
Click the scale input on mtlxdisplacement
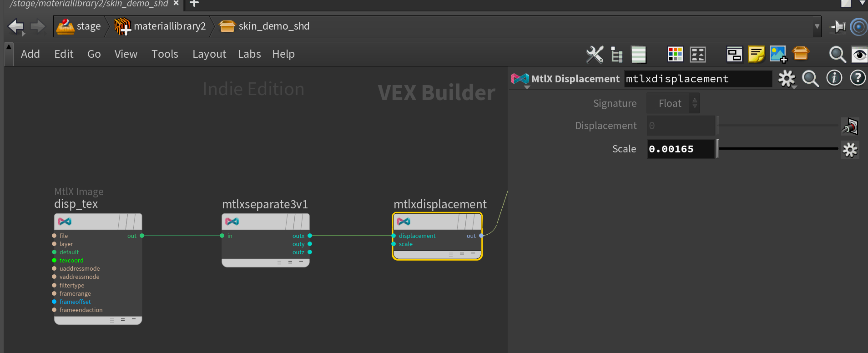click(394, 244)
